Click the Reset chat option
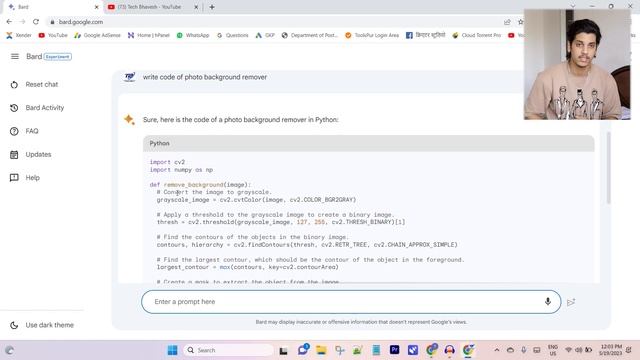The height and width of the screenshot is (360, 640). 34,84
